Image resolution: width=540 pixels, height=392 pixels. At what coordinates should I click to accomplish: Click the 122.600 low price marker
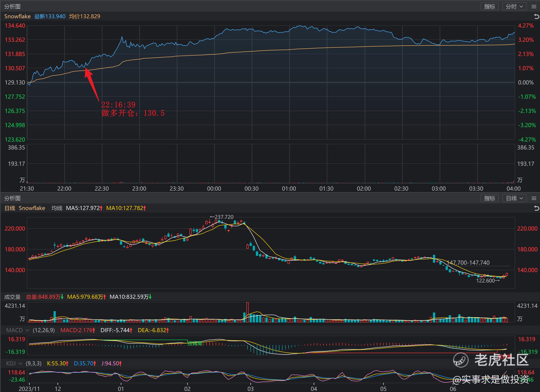488,281
